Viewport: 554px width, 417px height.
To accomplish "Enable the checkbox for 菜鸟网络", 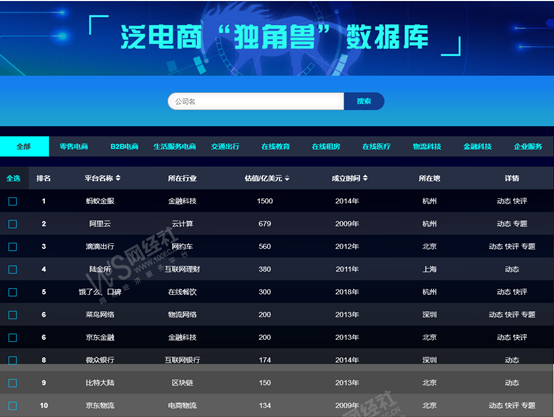I will click(x=13, y=315).
